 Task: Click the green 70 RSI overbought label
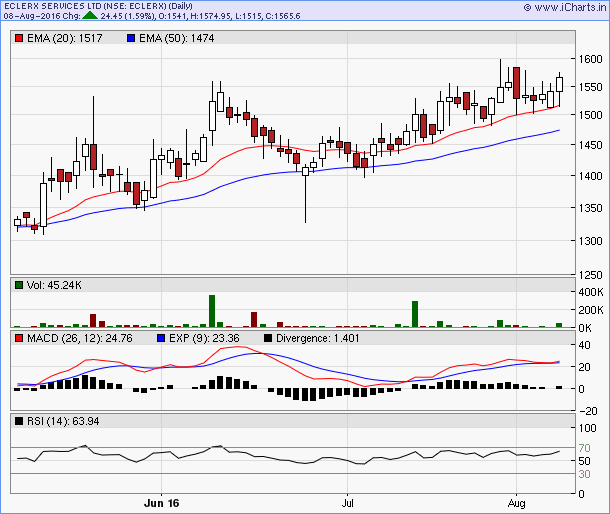click(584, 448)
